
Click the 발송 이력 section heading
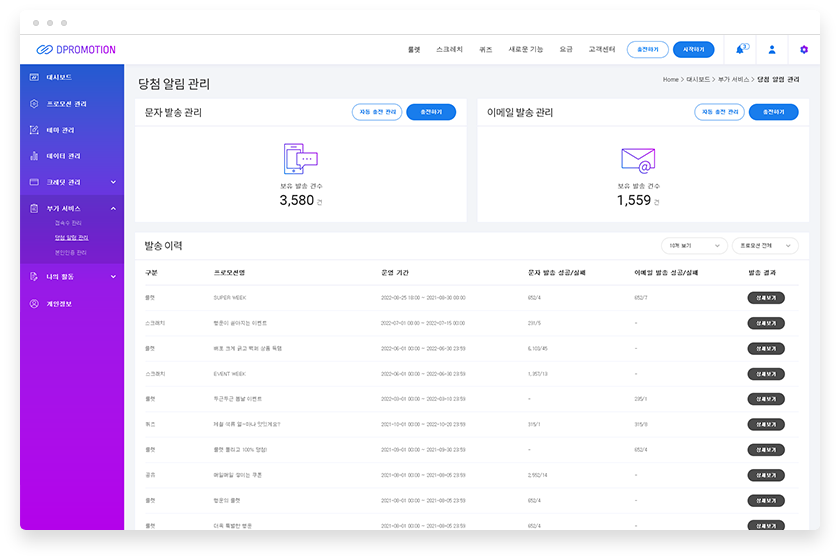(163, 245)
